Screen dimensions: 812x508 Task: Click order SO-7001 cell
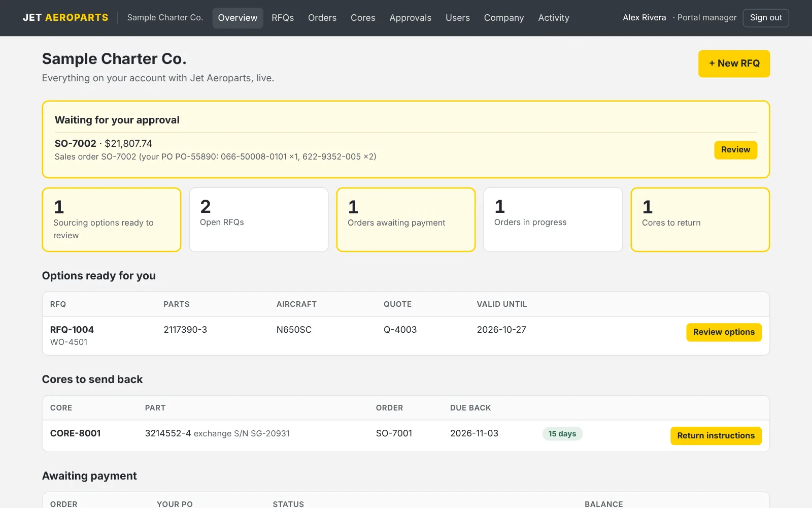click(x=394, y=433)
